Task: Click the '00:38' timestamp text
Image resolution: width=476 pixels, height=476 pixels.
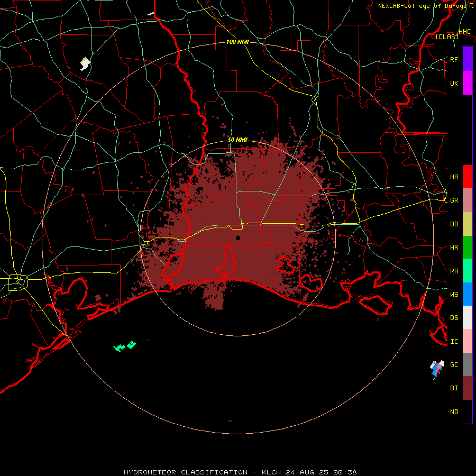Action: [345, 472]
